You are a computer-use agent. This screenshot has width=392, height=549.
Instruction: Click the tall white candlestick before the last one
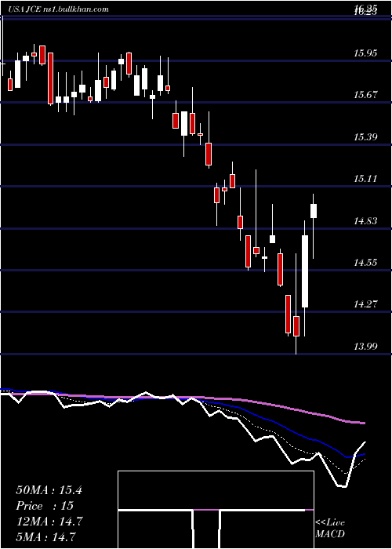pos(305,271)
